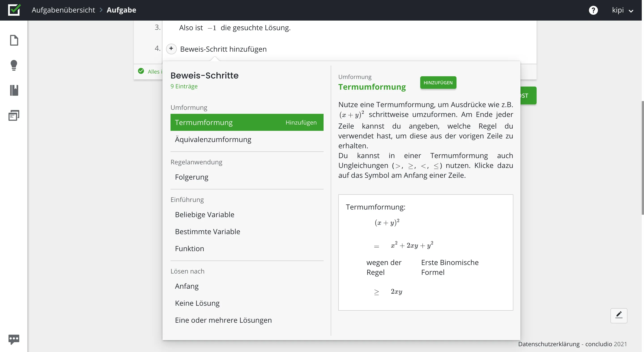The width and height of the screenshot is (644, 352).
Task: Click the plus icon beside Beweis-Schritt hinzufügen
Action: coord(171,49)
